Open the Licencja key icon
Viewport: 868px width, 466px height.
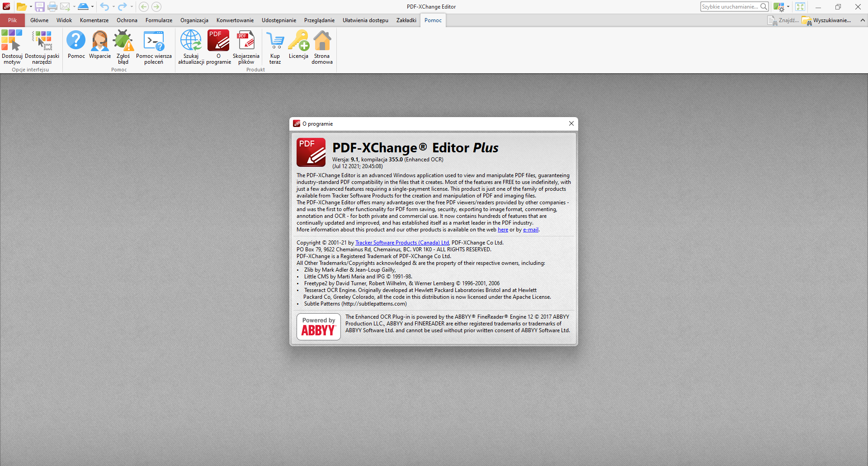pos(298,44)
